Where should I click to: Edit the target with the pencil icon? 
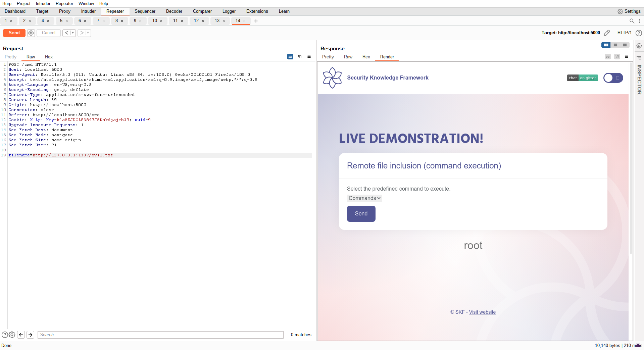click(607, 33)
